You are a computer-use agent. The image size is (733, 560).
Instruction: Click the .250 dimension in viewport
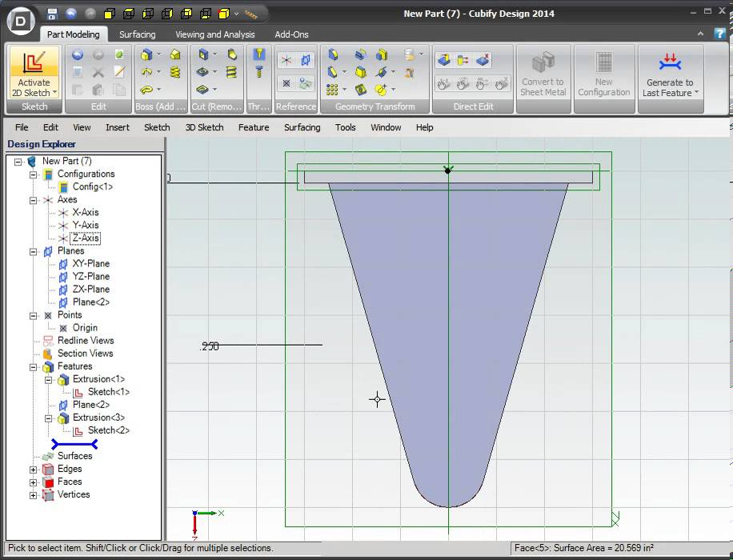[209, 346]
